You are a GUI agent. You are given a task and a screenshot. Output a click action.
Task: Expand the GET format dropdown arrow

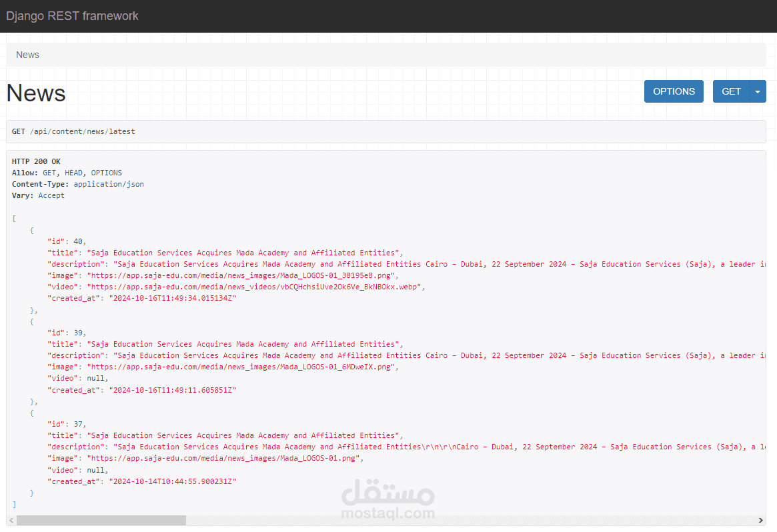click(758, 91)
